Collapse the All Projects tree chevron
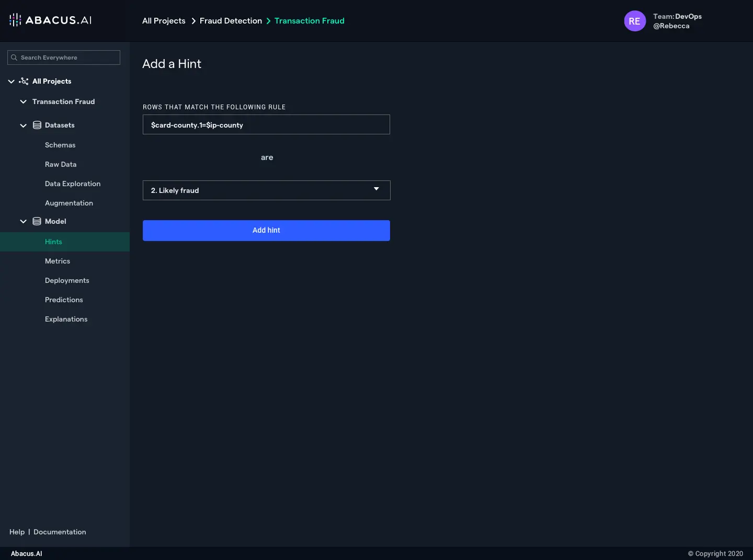The width and height of the screenshot is (753, 560). tap(11, 81)
